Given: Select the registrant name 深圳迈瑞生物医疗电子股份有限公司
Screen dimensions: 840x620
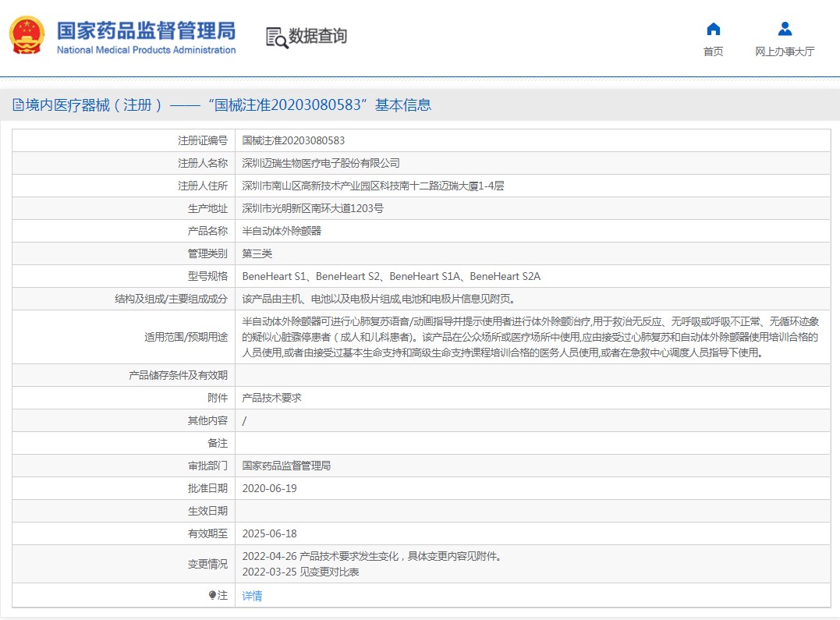Looking at the screenshot, I should (x=321, y=163).
